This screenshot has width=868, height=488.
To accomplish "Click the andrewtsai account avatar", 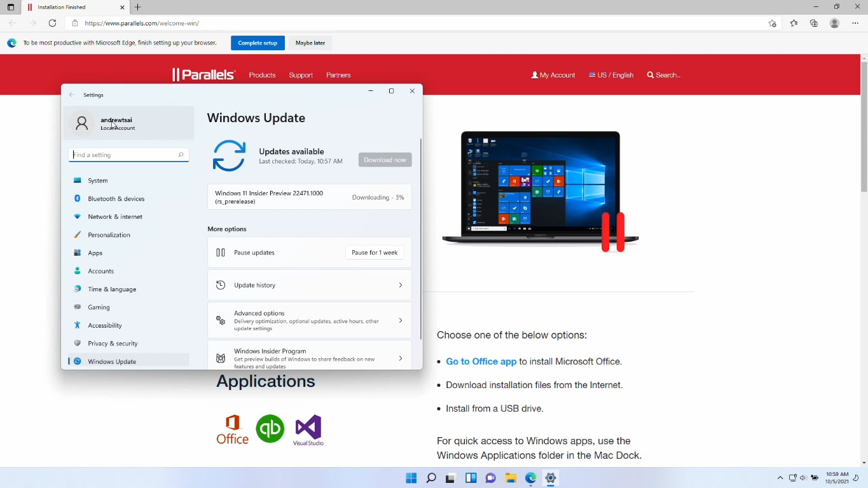I will pos(81,123).
